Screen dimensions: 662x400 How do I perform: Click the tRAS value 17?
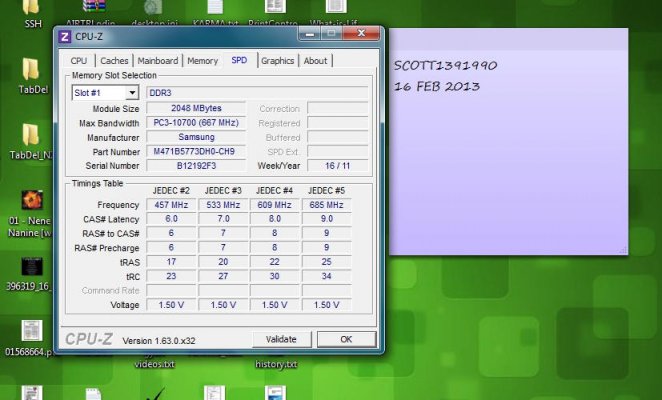(171, 262)
